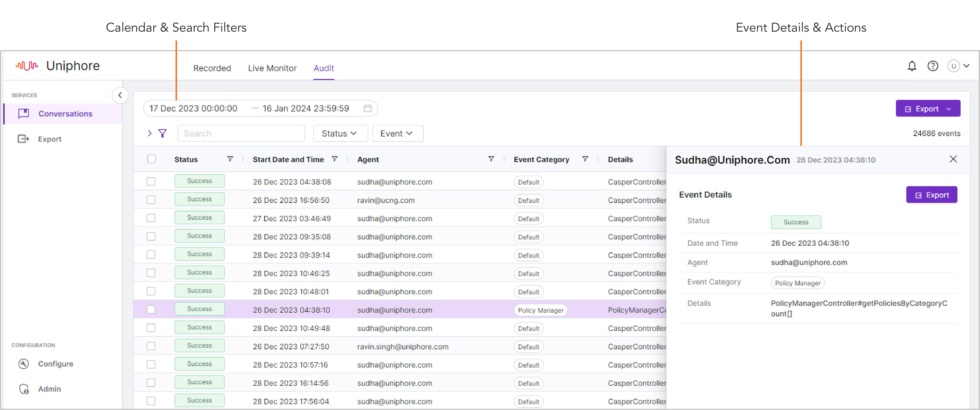Screen dimensions: 980x410
Task: Open Export in the sidebar
Action: click(x=49, y=139)
